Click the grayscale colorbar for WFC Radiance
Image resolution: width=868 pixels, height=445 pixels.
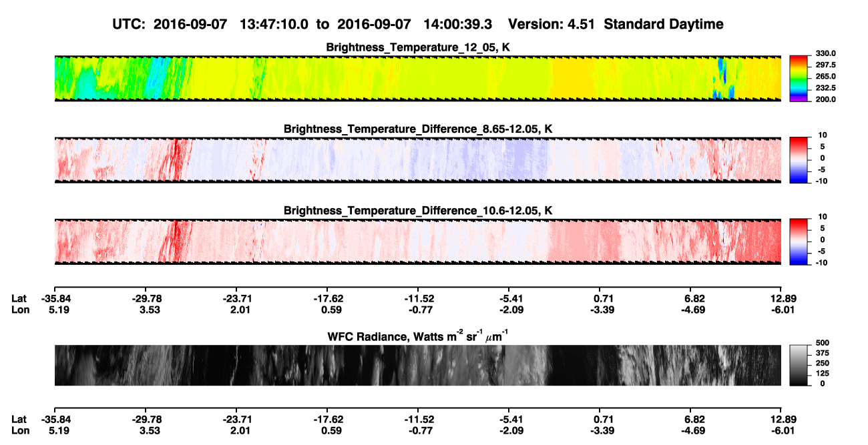click(800, 365)
